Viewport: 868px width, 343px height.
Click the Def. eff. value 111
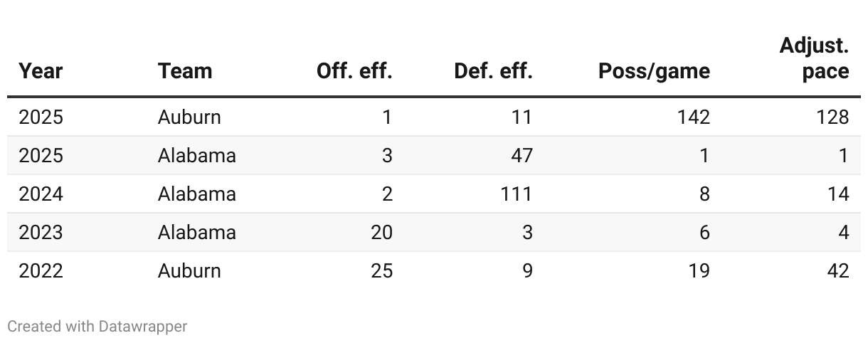(x=515, y=194)
